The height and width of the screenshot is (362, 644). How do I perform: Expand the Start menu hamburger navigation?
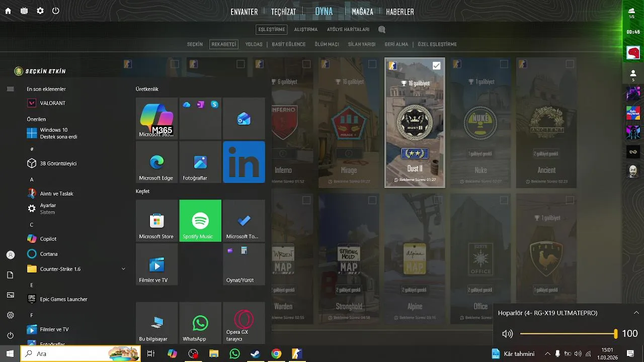10,89
